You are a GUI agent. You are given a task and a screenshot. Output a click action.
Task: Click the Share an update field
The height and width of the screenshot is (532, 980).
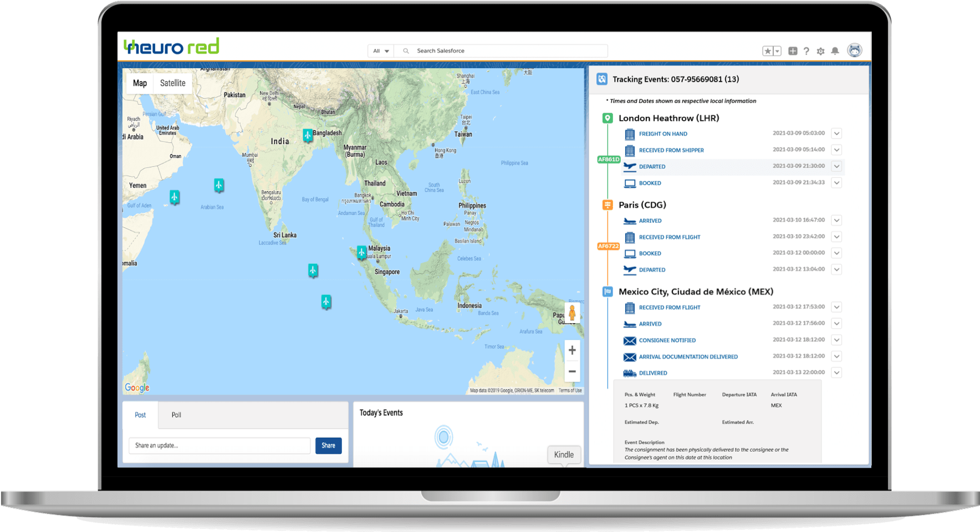(x=220, y=446)
